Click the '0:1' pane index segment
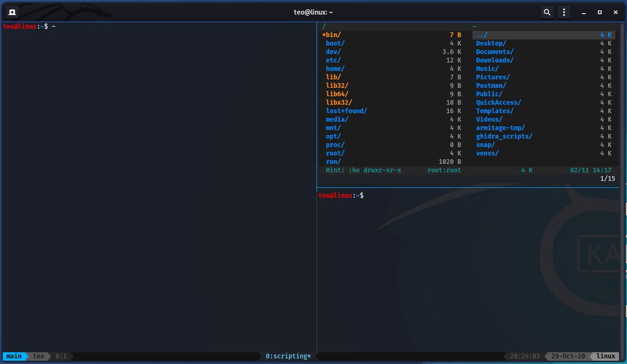Viewport: 627px width, 364px height. coord(61,356)
